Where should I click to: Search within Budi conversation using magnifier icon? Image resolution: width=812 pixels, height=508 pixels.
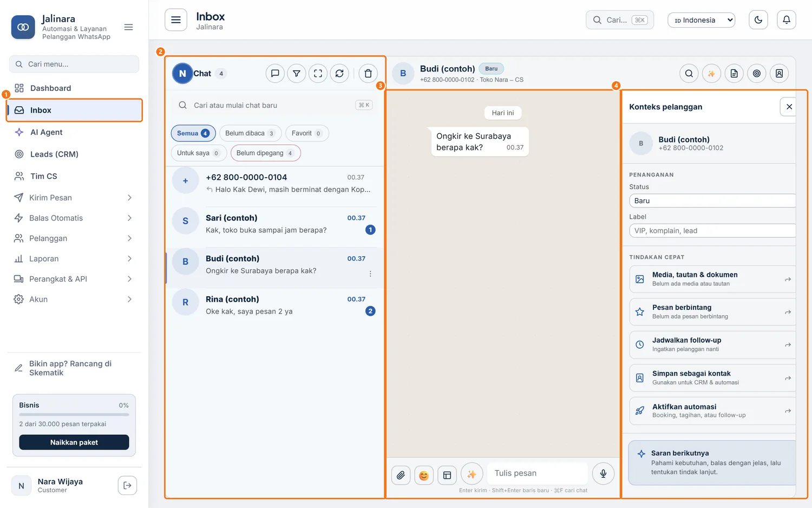pos(689,73)
